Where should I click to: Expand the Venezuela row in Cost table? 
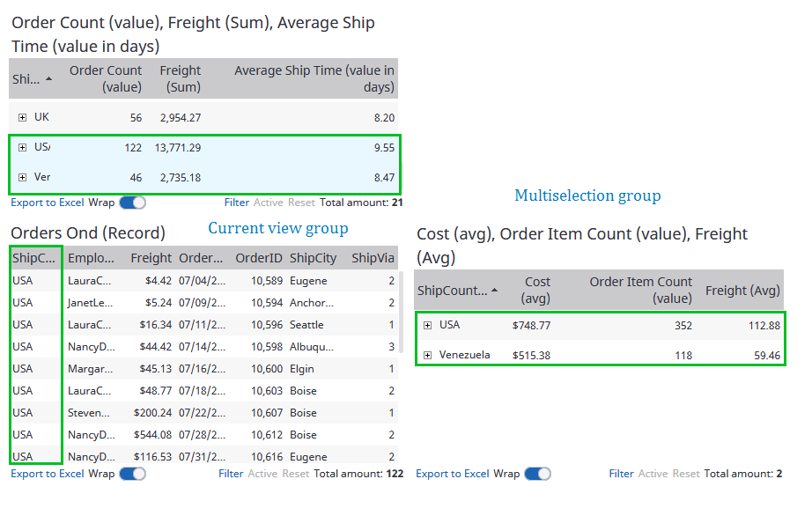427,356
